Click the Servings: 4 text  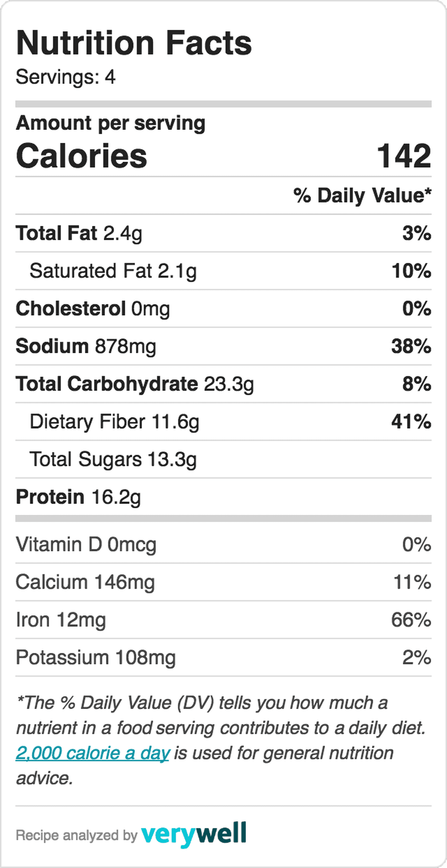(66, 77)
